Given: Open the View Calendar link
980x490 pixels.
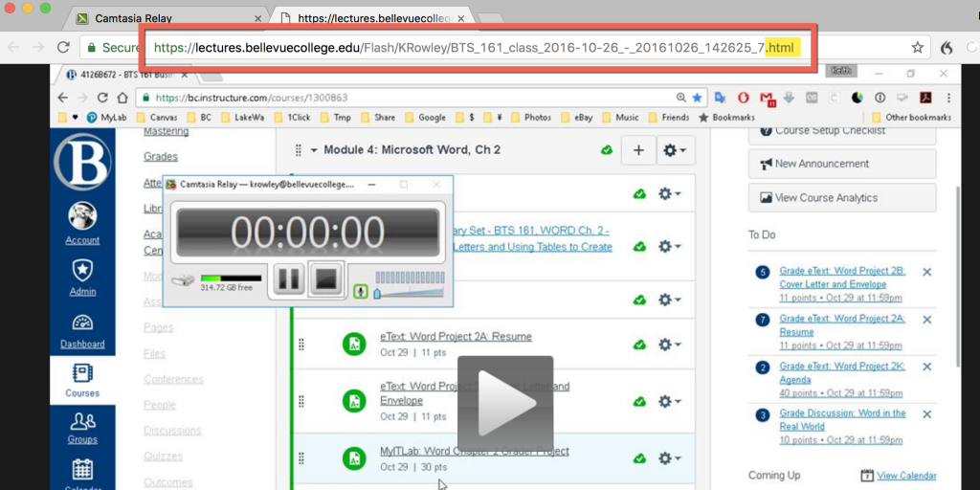Looking at the screenshot, I should click(x=906, y=476).
